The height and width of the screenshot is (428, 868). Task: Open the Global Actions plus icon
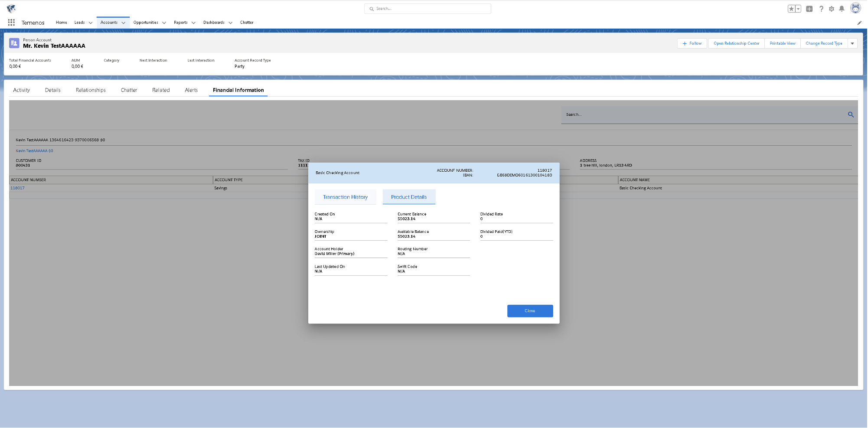point(809,9)
